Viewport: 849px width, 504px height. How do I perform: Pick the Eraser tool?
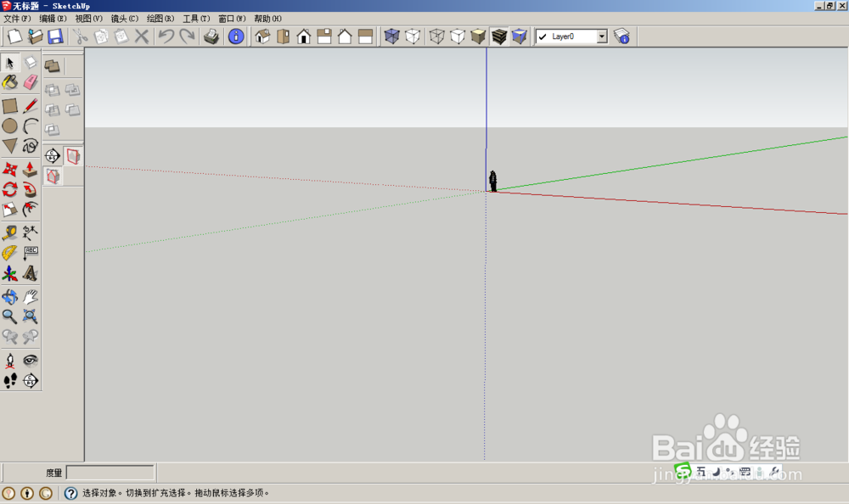tap(30, 81)
